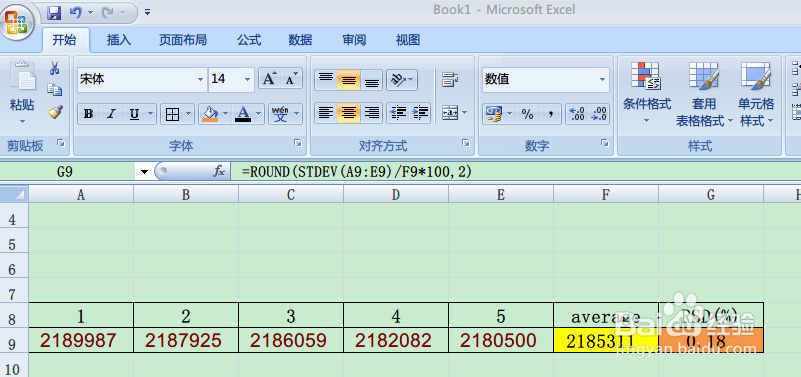Image resolution: width=801 pixels, height=377 pixels.
Task: Open the 审阅 ribbon tab
Action: 354,40
